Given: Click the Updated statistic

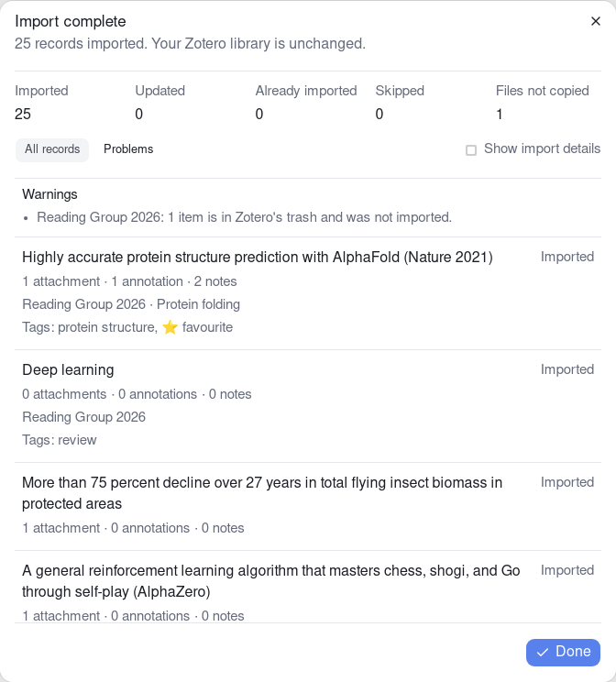Looking at the screenshot, I should pos(160,103).
